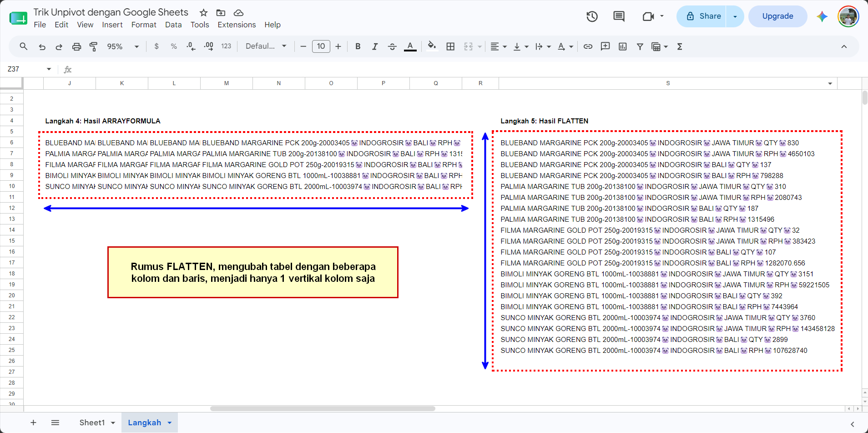Screen dimensions: 868x433
Task: Open vertical align dropdown
Action: [x=521, y=46]
